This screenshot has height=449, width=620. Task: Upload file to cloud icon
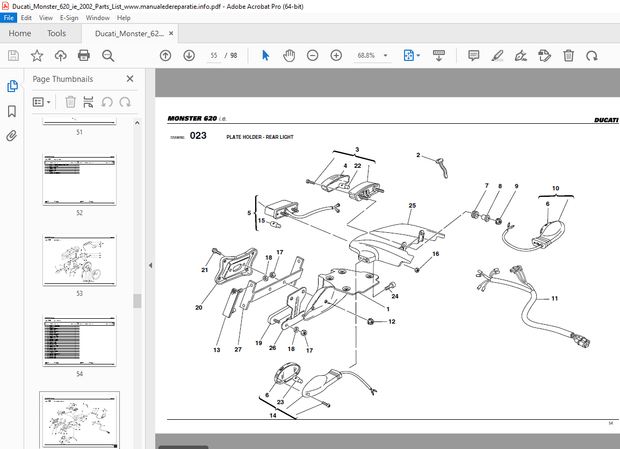point(60,55)
